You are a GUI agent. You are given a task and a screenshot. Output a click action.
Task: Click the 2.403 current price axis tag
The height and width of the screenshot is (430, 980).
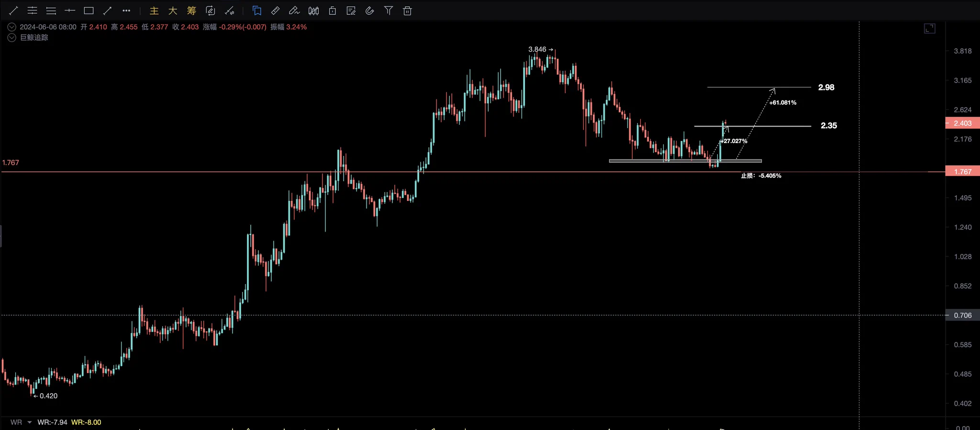[x=962, y=123]
